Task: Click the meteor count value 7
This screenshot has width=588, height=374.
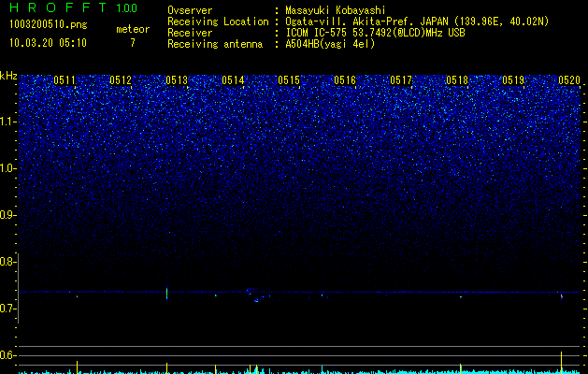Action: tap(133, 43)
